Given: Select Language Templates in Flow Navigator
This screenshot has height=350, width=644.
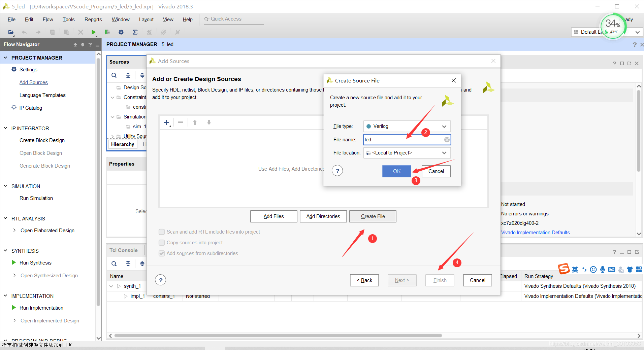Looking at the screenshot, I should (x=42, y=95).
